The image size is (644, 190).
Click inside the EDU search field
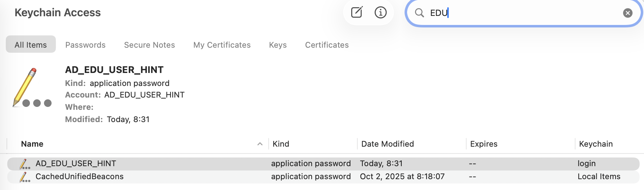click(x=523, y=13)
